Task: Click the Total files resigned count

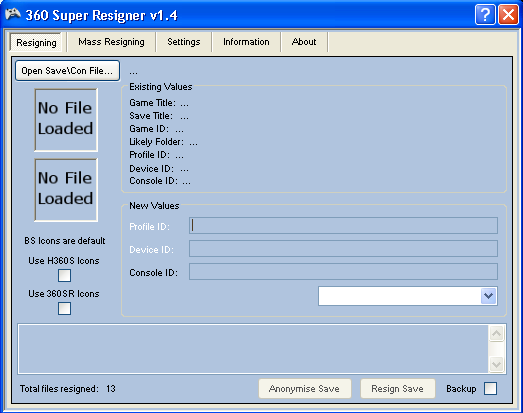Action: click(x=111, y=389)
